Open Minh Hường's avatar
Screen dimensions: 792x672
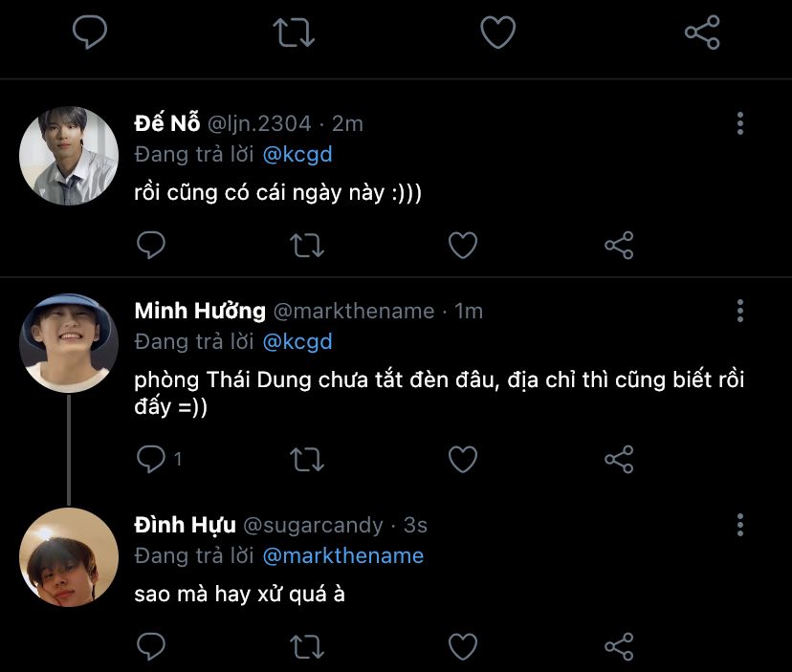[x=68, y=342]
